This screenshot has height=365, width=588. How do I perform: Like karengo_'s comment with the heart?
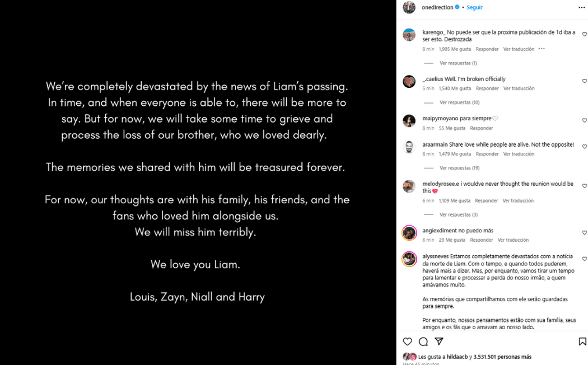pyautogui.click(x=585, y=35)
